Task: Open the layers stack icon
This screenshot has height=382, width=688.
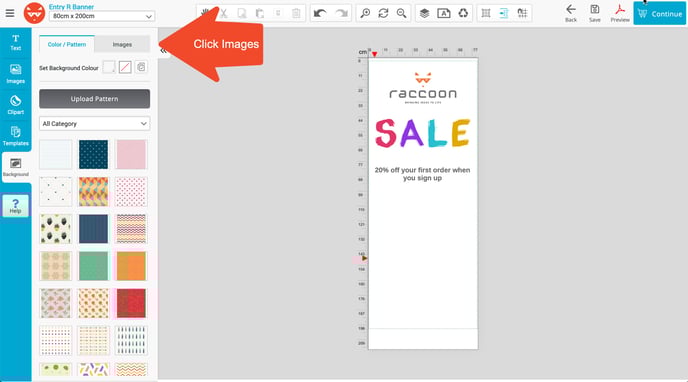Action: (x=424, y=14)
